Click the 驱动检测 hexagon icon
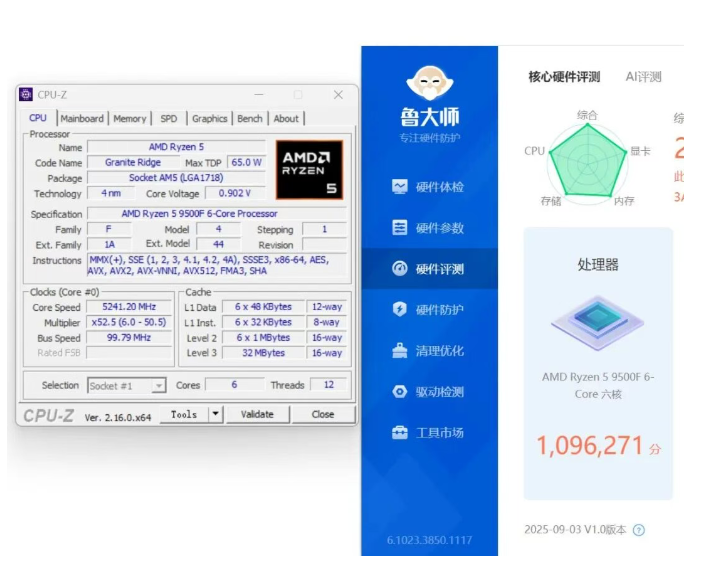This screenshot has width=702, height=572. tap(399, 392)
